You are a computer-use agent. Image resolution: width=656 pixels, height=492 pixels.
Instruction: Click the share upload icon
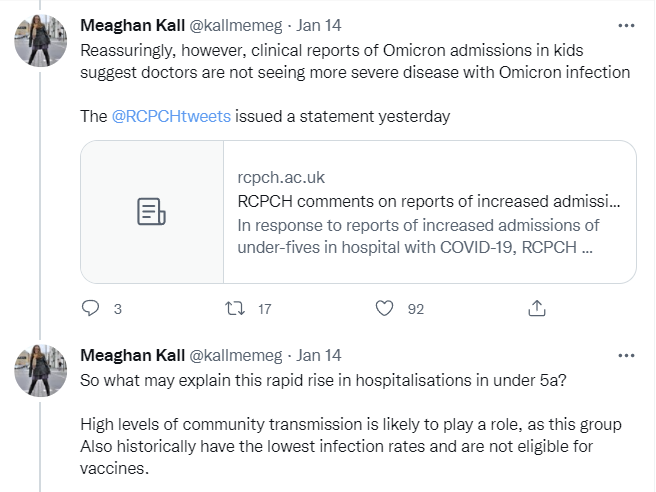coord(536,309)
